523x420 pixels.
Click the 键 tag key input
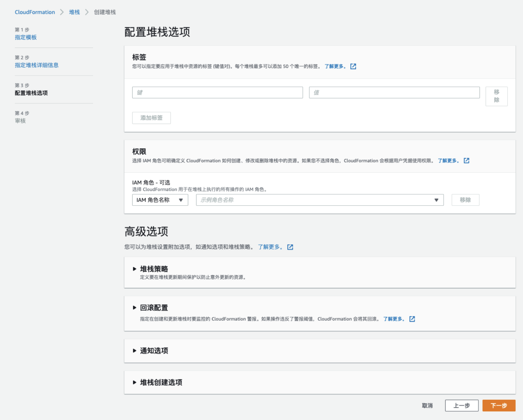point(217,92)
